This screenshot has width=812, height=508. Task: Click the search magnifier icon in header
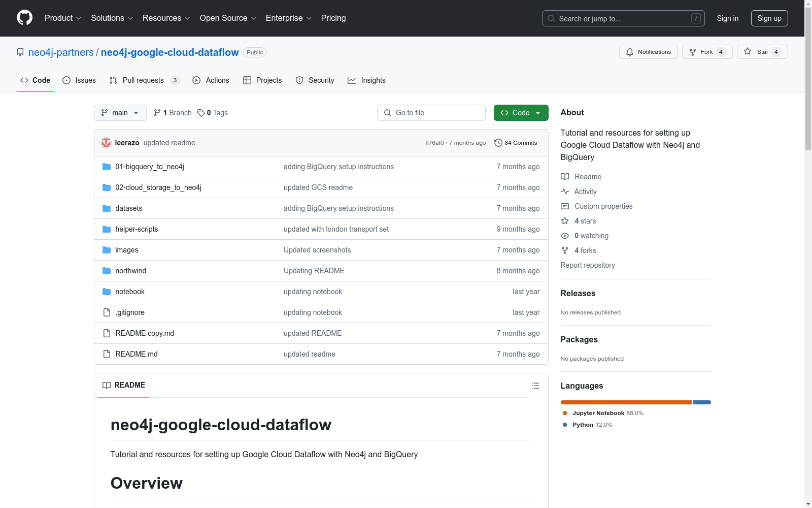[x=551, y=18]
